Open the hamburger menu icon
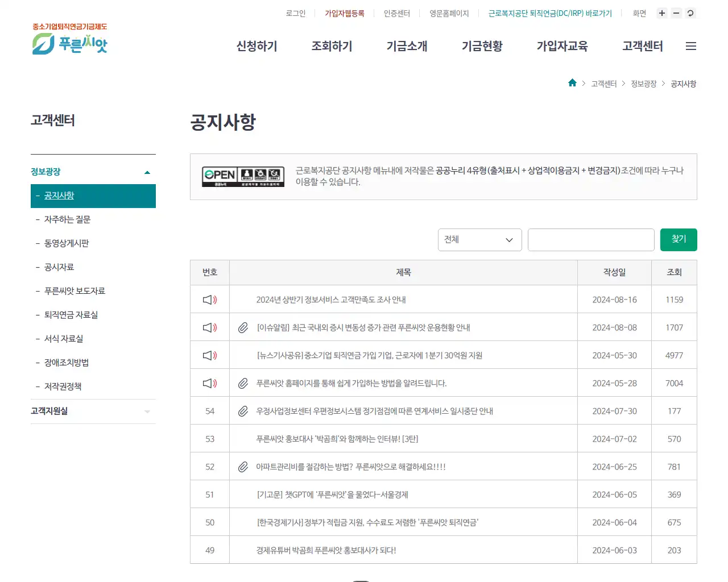 691,46
